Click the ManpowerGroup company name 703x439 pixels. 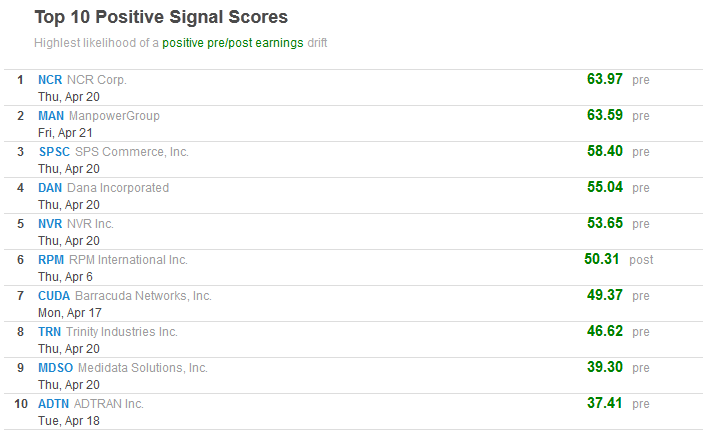coord(114,116)
